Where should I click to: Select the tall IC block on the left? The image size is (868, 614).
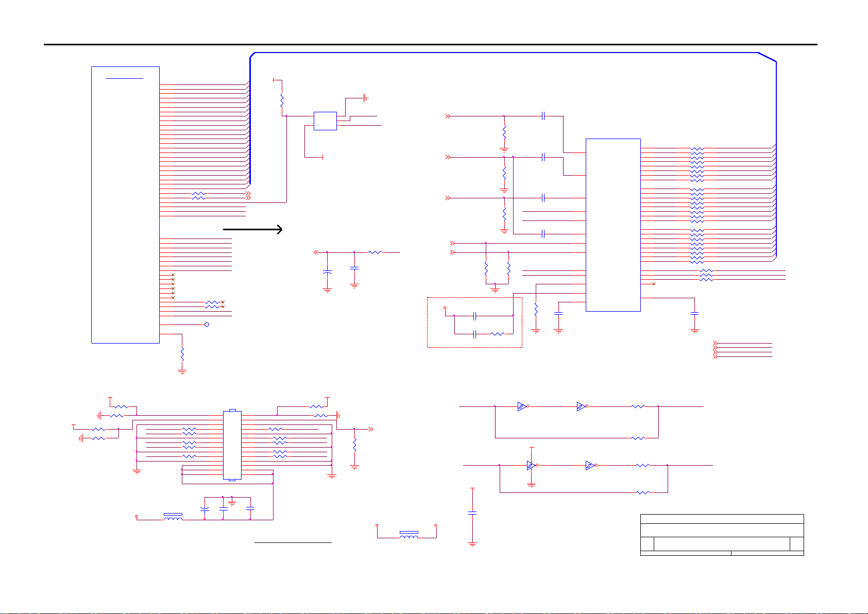(125, 204)
